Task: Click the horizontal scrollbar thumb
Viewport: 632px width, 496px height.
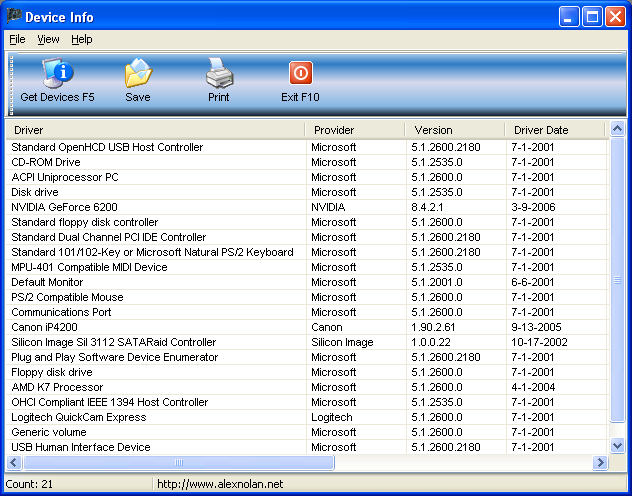Action: [x=179, y=462]
